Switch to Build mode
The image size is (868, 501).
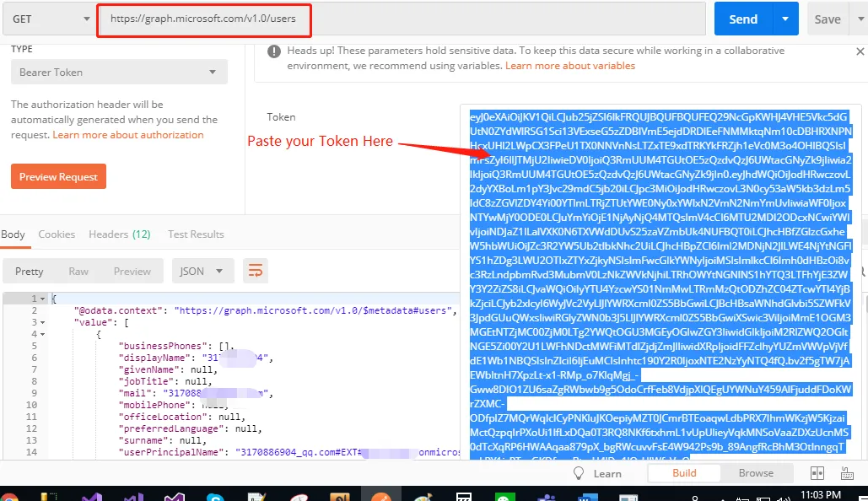coord(684,473)
